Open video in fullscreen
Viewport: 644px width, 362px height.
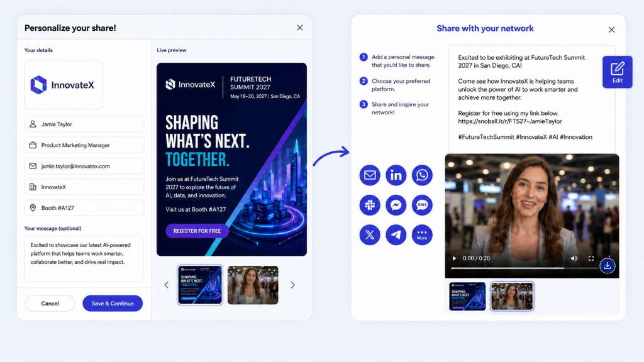591,258
